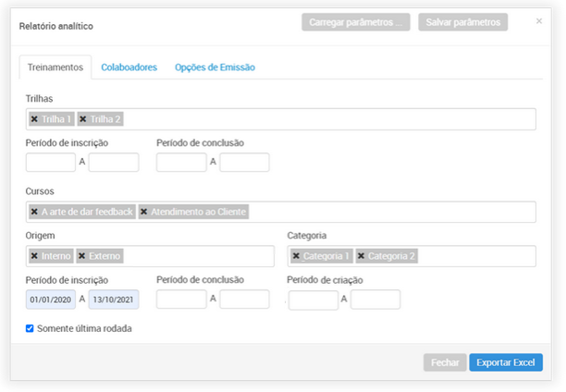
Task: Uncheck 'Somente última rodada' checkbox
Action: click(x=31, y=328)
